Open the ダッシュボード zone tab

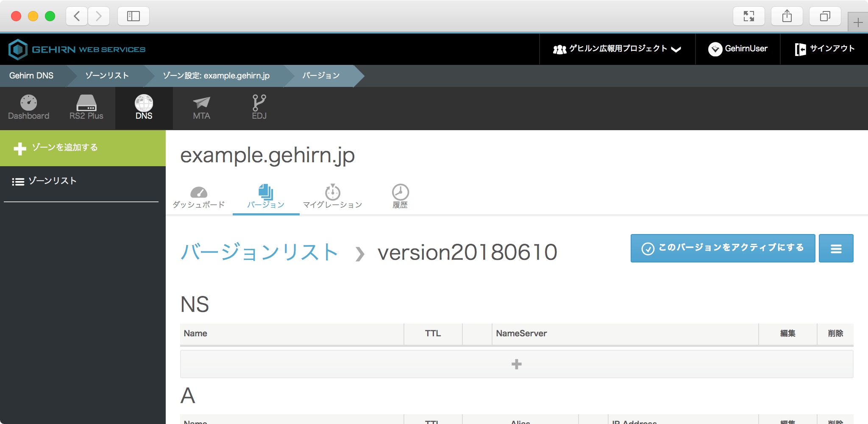(198, 197)
